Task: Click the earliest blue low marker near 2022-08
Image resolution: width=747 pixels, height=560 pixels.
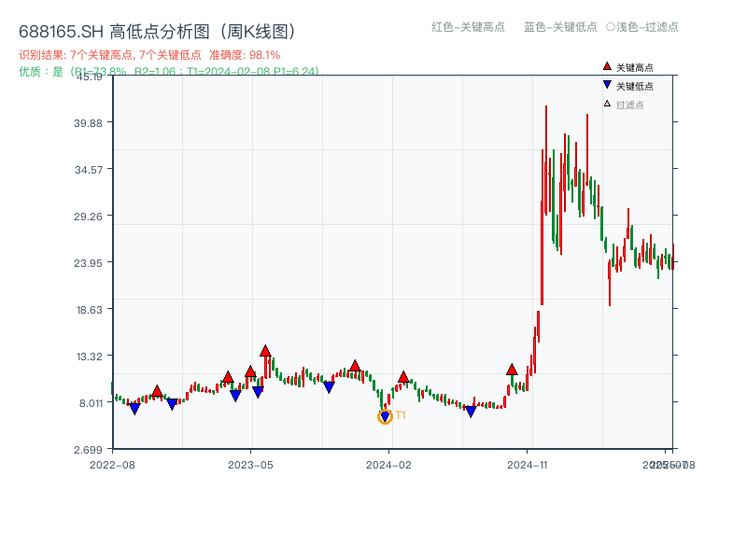Action: tap(133, 408)
